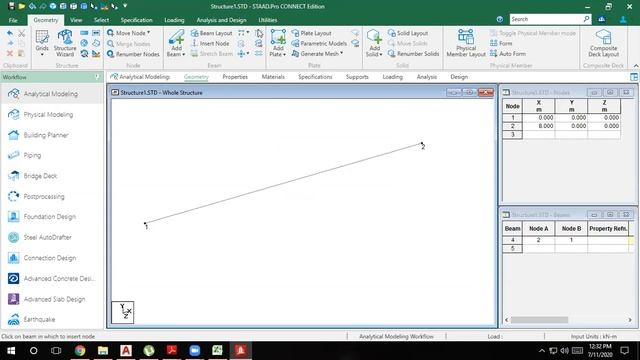Open Physical Member Layout
Image resolution: width=640 pixels, height=360 pixels.
[466, 43]
